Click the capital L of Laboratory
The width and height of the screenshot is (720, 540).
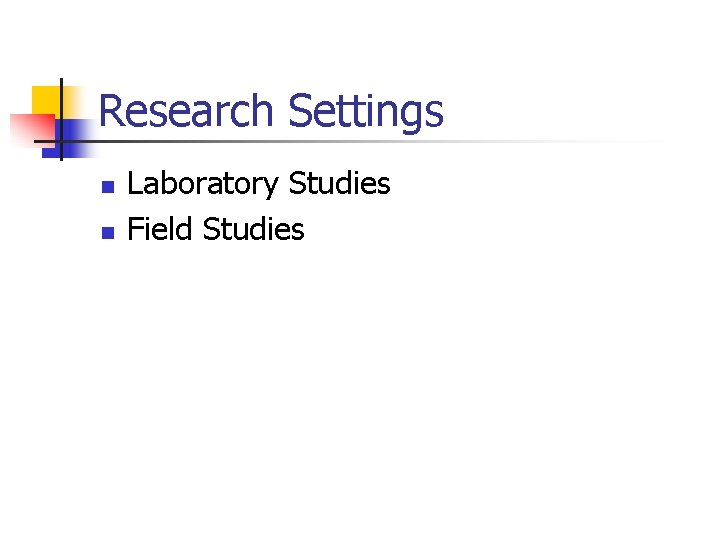[135, 183]
